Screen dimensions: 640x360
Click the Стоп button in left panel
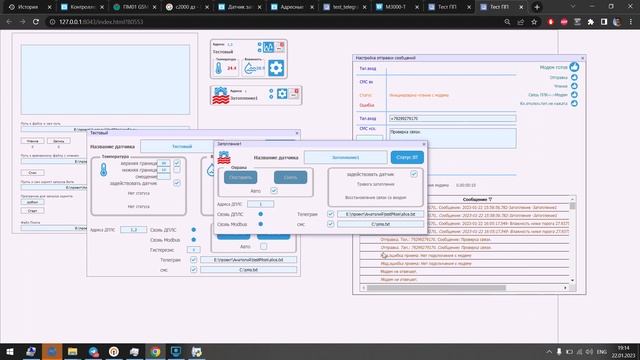(32, 173)
